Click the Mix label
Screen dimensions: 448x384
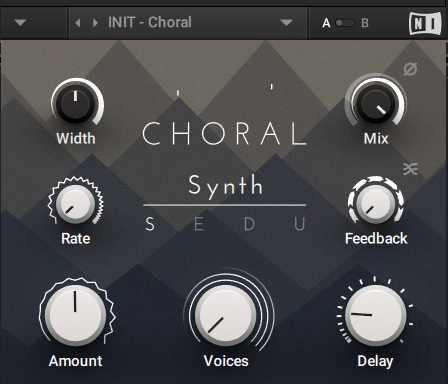point(376,139)
